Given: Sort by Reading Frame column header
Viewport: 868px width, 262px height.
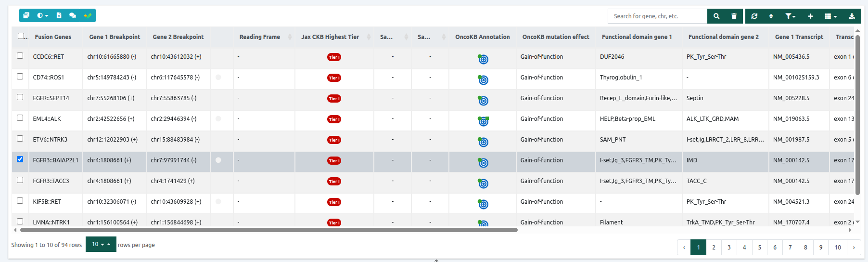Looking at the screenshot, I should [x=260, y=37].
